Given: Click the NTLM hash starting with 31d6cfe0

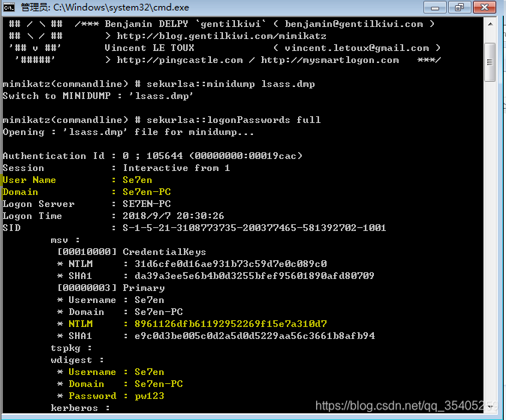Looking at the screenshot, I should (230, 264).
